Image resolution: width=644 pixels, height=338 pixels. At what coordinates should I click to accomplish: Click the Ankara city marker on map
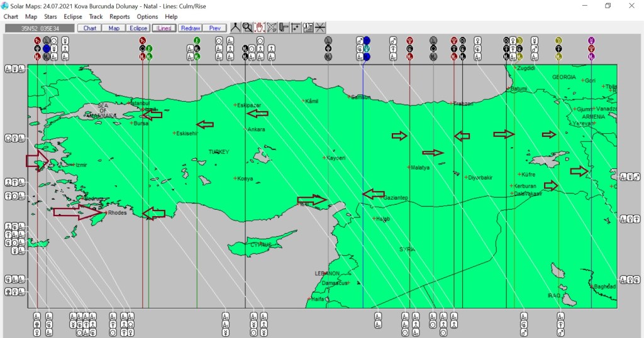(245, 129)
